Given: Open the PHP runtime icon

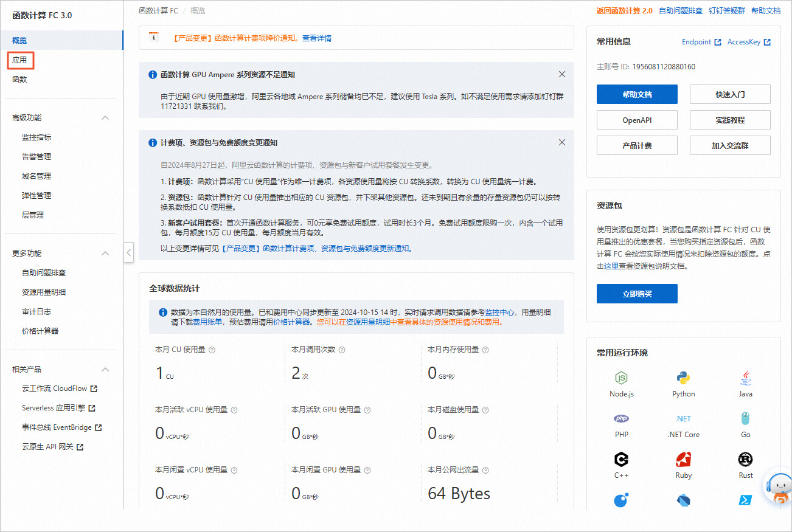Looking at the screenshot, I should (621, 418).
